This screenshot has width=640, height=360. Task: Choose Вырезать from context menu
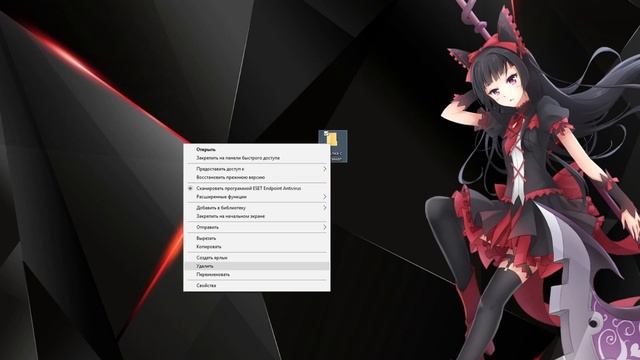click(x=257, y=238)
